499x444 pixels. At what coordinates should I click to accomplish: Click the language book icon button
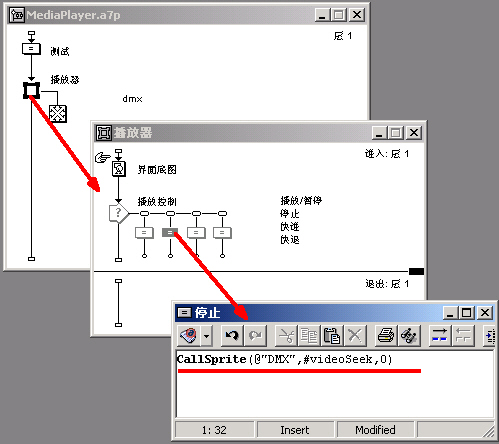pyautogui.click(x=189, y=335)
